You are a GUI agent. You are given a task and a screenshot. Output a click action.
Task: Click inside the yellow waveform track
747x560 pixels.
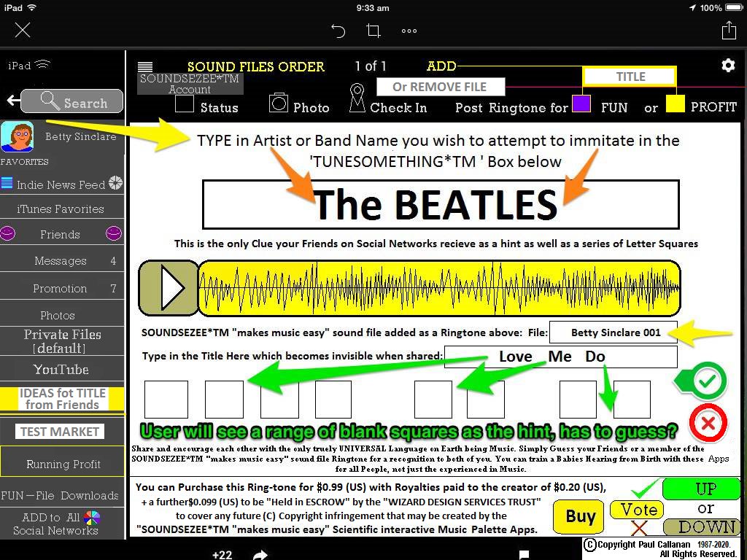click(438, 288)
